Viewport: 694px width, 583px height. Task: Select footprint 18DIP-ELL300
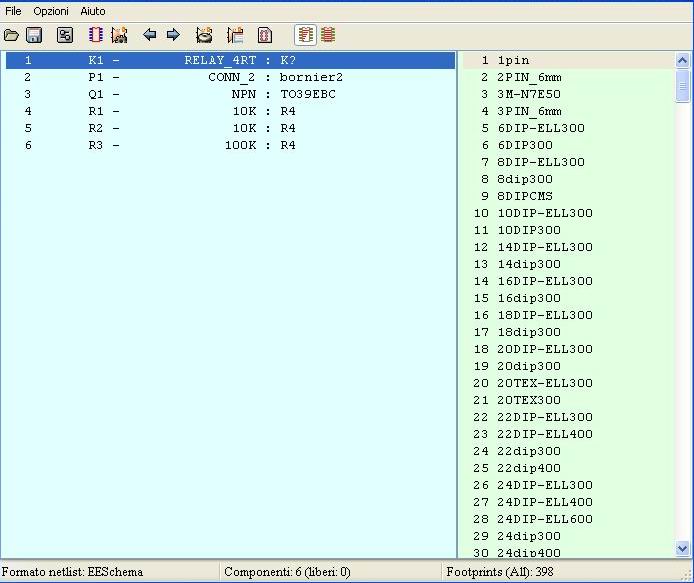pyautogui.click(x=569, y=315)
